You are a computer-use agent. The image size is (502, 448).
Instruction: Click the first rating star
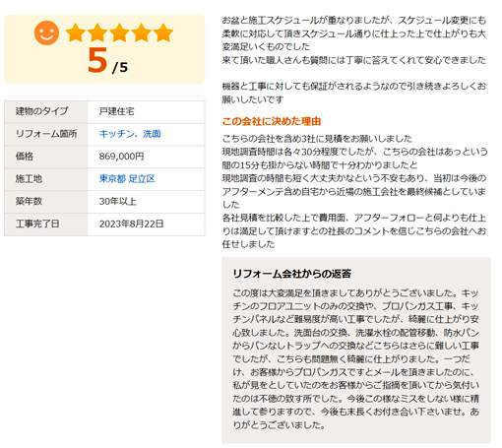pos(76,32)
